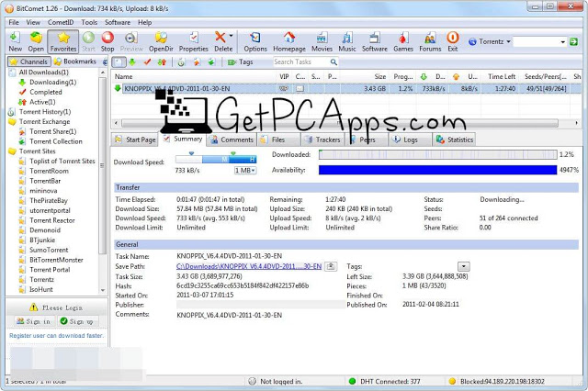Expand the search history dropdown arrow
The image size is (588, 391).
(x=563, y=42)
